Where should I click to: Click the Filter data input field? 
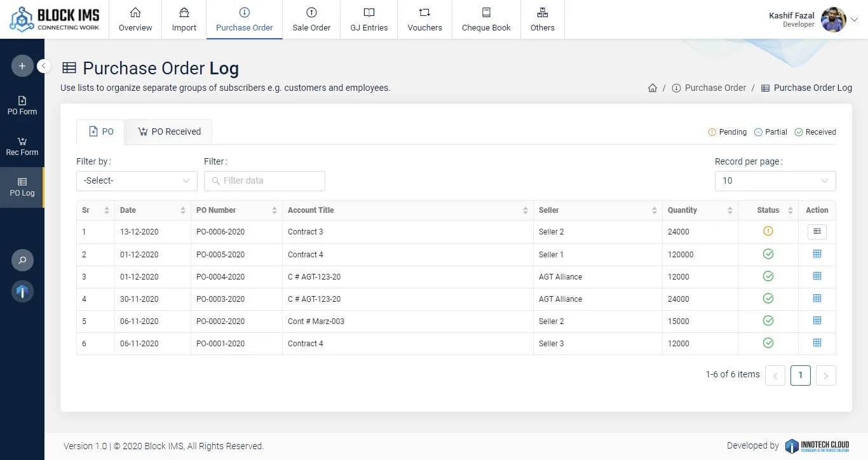click(x=264, y=181)
